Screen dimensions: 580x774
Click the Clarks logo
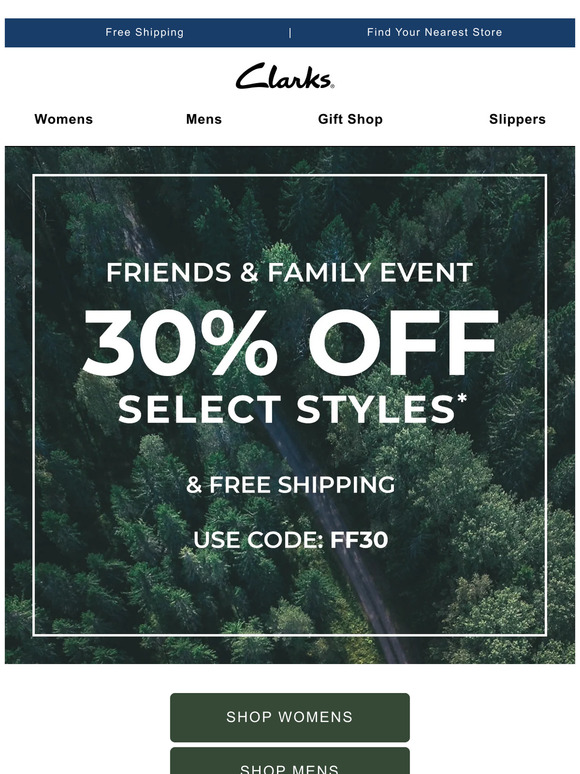click(284, 76)
